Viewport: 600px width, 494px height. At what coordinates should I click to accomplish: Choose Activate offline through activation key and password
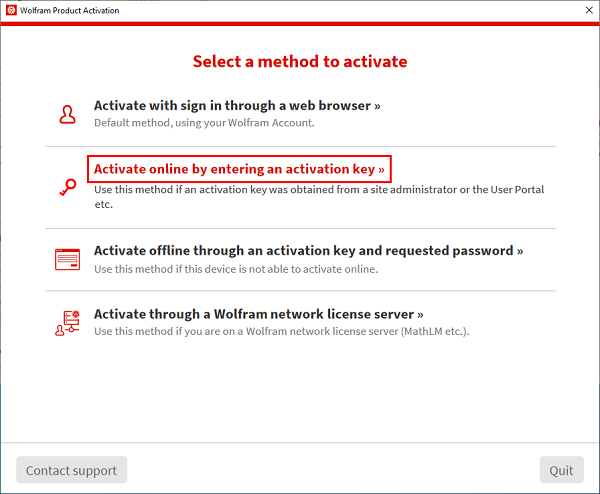tap(308, 251)
